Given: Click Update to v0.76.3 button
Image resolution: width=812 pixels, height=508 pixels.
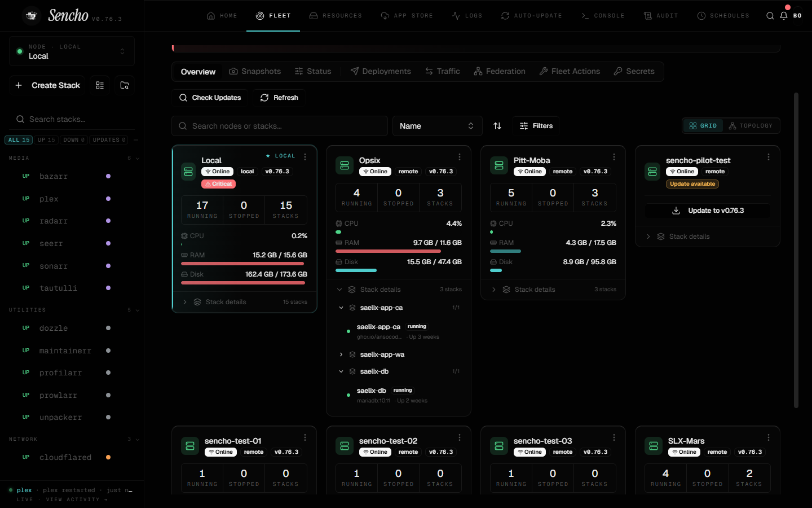Looking at the screenshot, I should point(708,211).
